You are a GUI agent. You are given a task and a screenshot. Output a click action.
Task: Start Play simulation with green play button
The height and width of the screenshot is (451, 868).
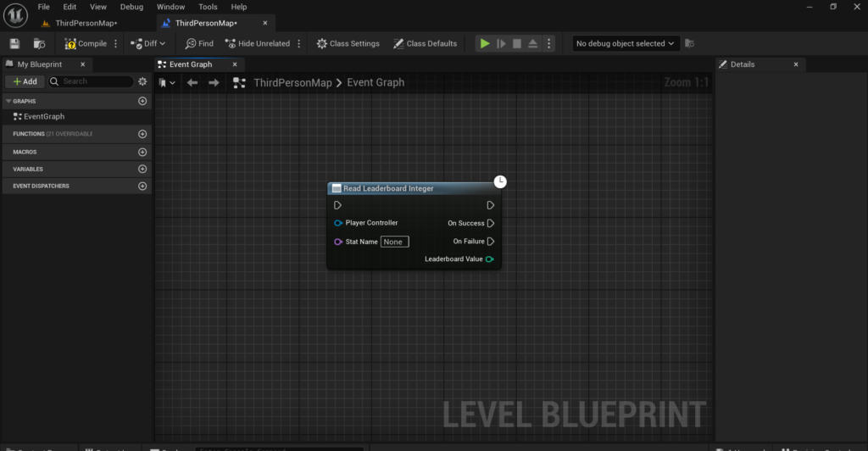tap(485, 44)
